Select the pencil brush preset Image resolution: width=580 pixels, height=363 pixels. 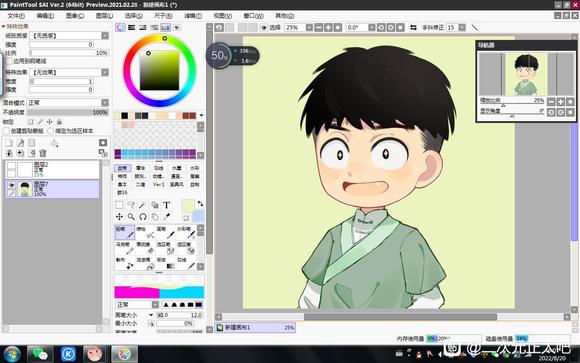(125, 232)
